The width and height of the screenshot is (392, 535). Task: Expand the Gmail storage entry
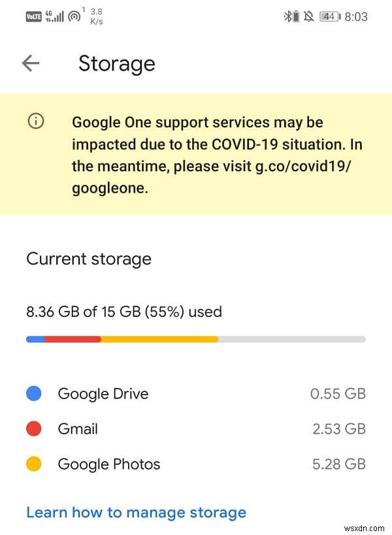196,429
